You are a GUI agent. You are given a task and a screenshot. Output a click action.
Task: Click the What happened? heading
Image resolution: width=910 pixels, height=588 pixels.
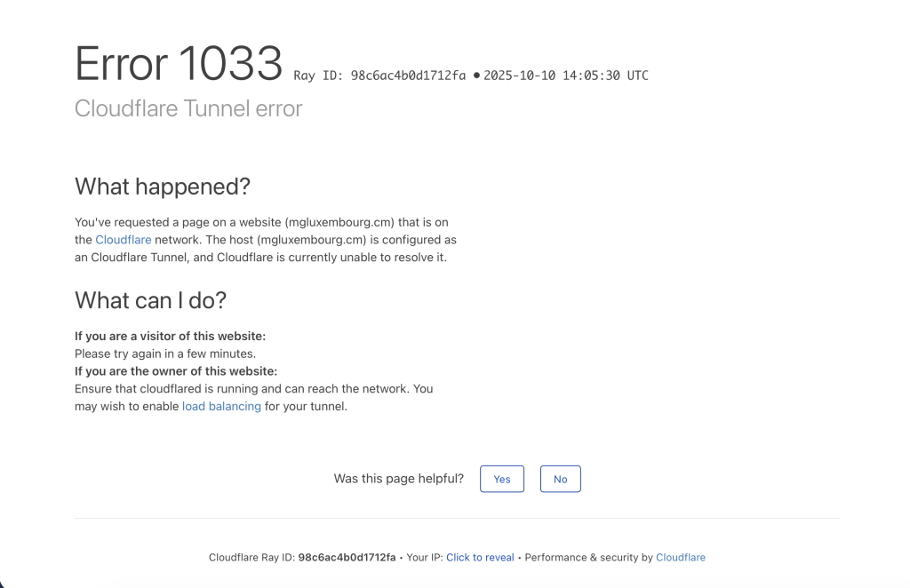coord(163,187)
